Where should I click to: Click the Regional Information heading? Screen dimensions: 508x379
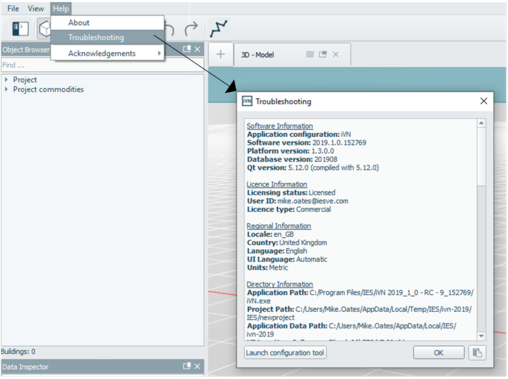coord(279,226)
